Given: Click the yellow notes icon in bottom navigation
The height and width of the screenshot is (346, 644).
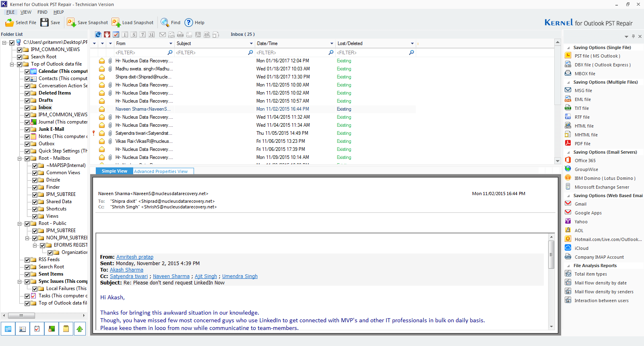Looking at the screenshot, I should point(66,329).
